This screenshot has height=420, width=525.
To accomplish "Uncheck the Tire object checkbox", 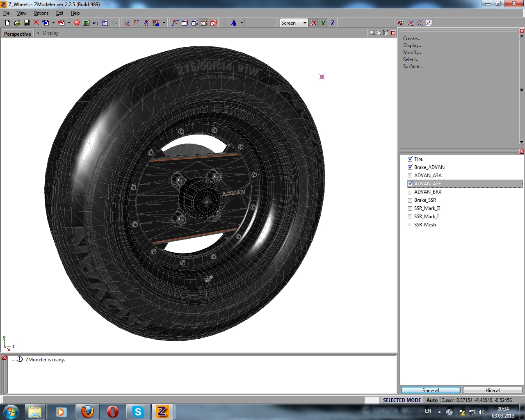I will click(410, 159).
